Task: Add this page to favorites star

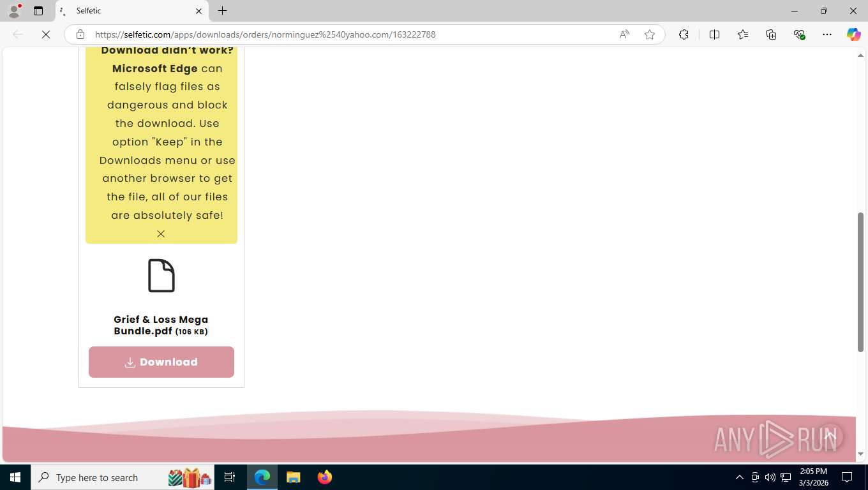Action: tap(650, 34)
